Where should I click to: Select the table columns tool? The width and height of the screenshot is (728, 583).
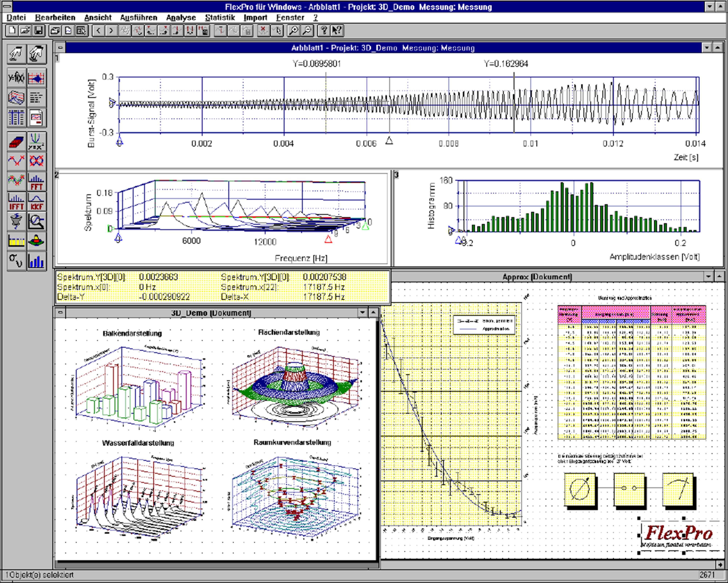click(16, 118)
